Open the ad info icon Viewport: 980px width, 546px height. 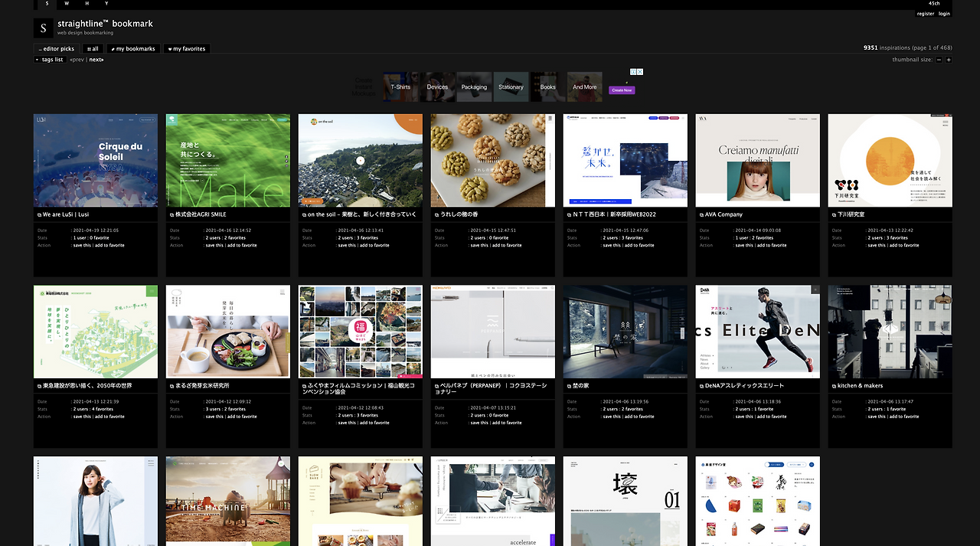pos(633,72)
